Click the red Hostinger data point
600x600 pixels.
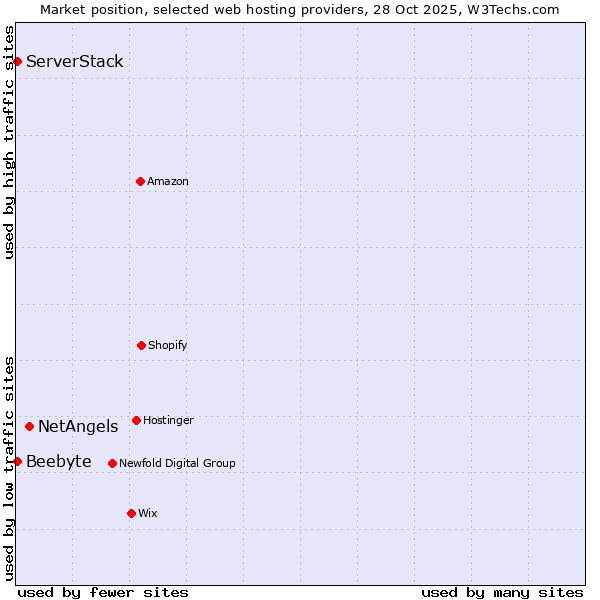pos(136,420)
